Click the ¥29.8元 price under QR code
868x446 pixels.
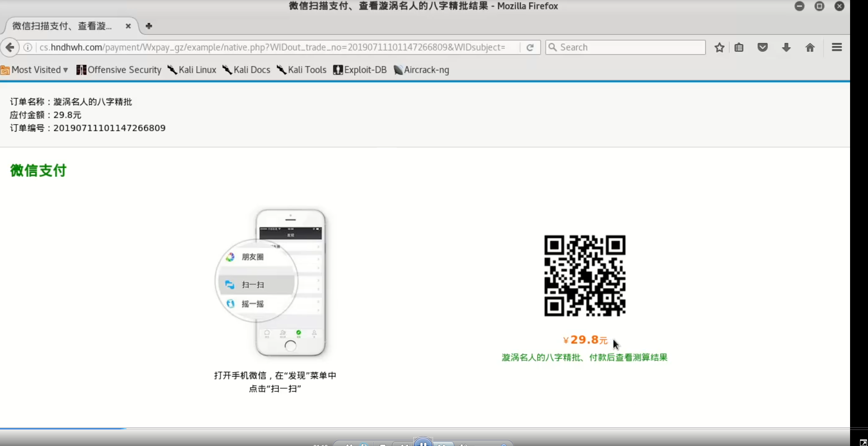click(x=585, y=340)
